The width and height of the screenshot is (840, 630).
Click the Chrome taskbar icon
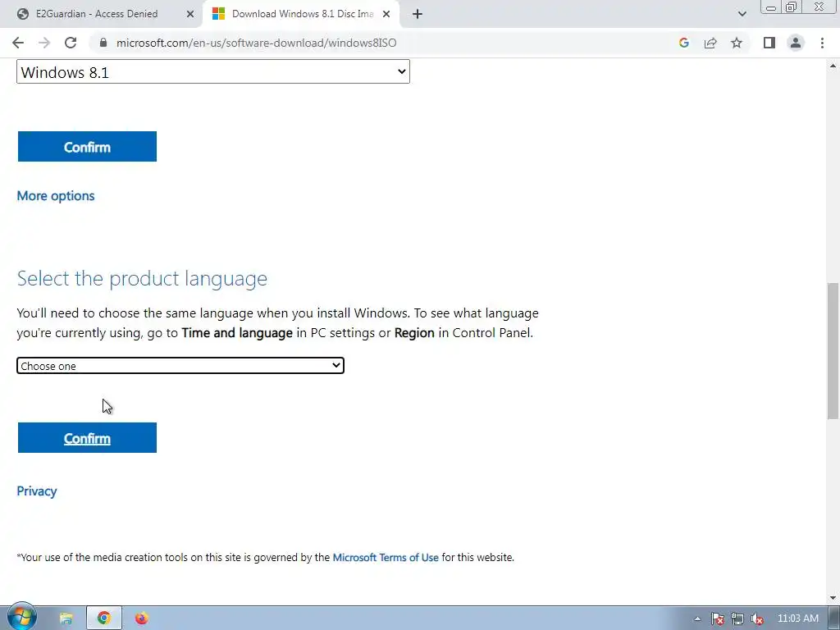(x=104, y=619)
